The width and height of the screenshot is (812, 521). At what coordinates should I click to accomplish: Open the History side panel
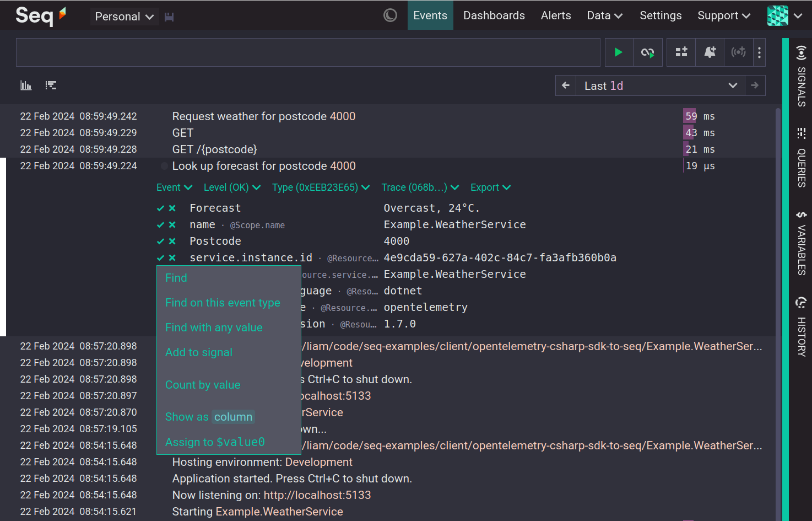click(801, 327)
